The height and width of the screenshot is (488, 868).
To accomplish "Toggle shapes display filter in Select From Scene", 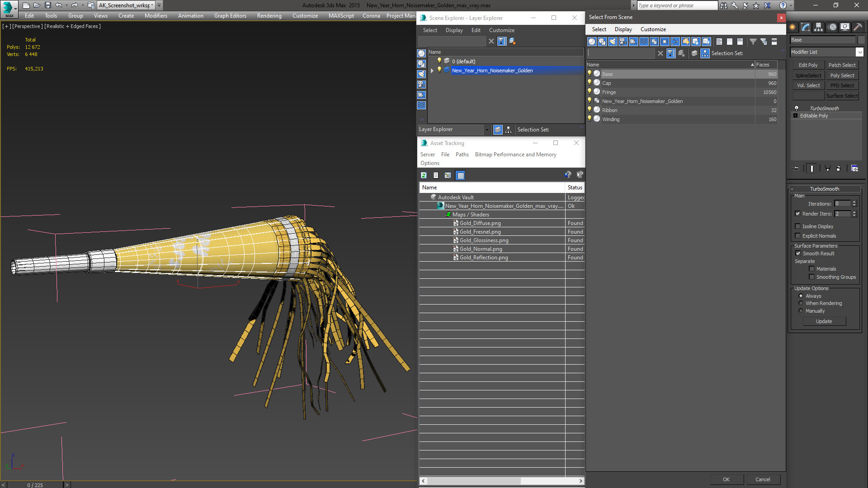I will (602, 42).
